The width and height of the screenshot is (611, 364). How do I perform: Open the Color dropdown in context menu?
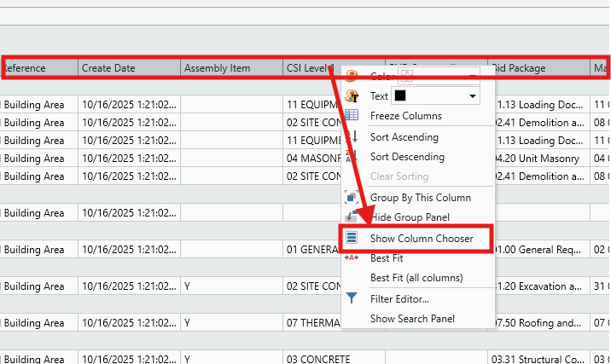[472, 77]
